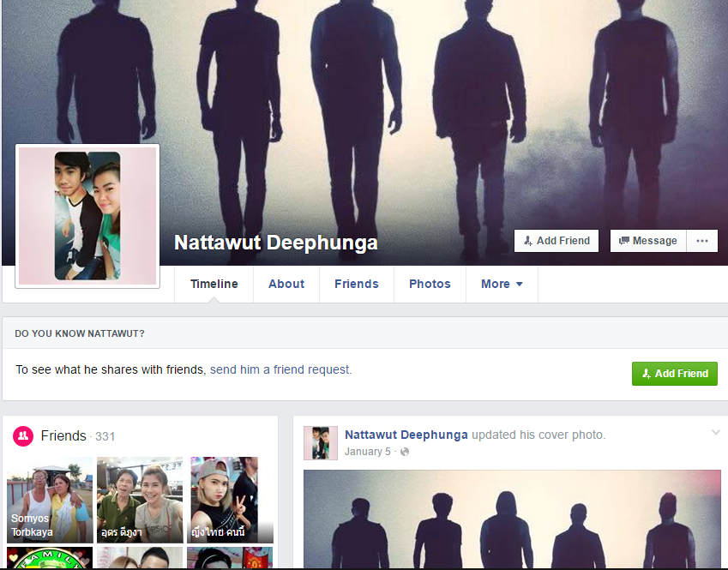Click the Nattawut Deephunga name on cover
Image resolution: width=728 pixels, height=570 pixels.
(x=276, y=243)
